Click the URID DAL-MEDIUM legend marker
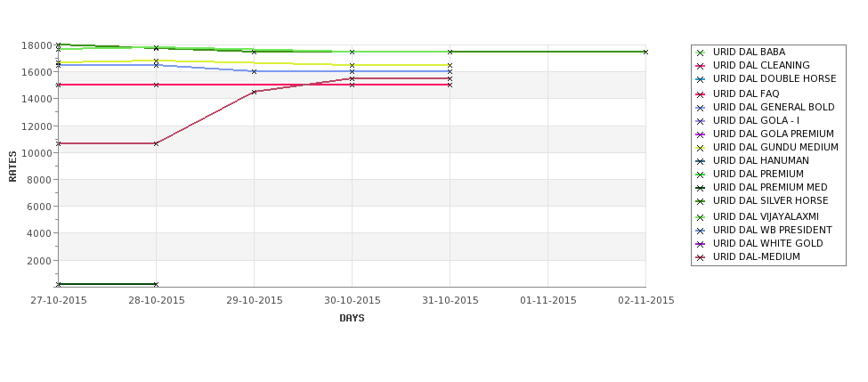868x382 pixels. tap(701, 257)
